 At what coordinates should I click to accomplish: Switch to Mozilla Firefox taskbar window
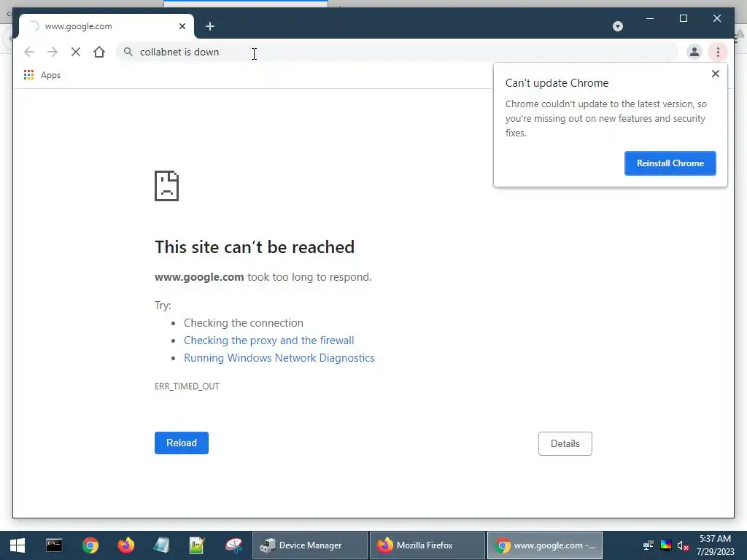pyautogui.click(x=427, y=545)
